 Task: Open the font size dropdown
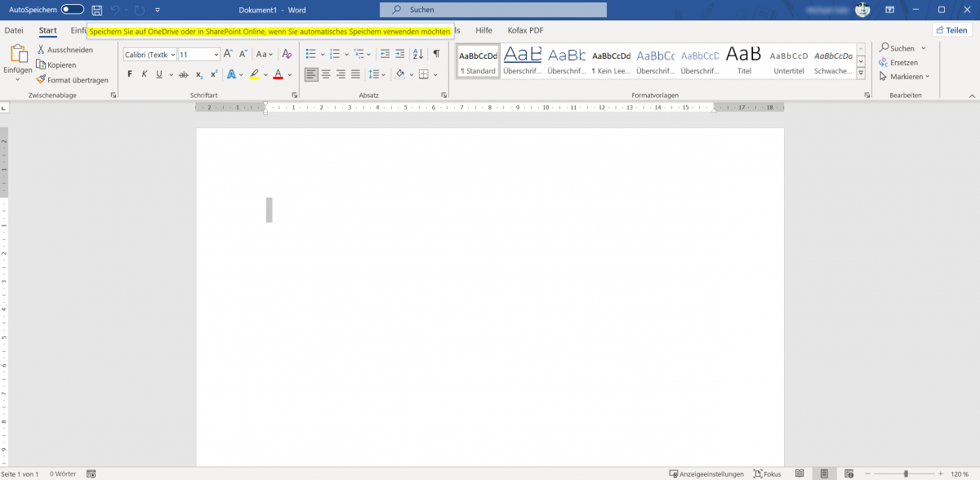pos(214,54)
